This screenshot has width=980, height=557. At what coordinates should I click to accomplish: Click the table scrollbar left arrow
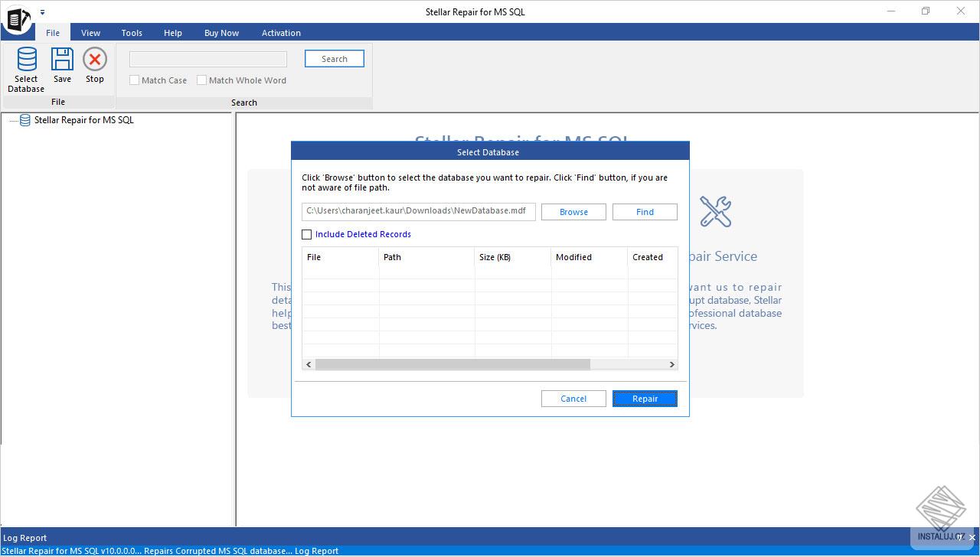click(309, 365)
